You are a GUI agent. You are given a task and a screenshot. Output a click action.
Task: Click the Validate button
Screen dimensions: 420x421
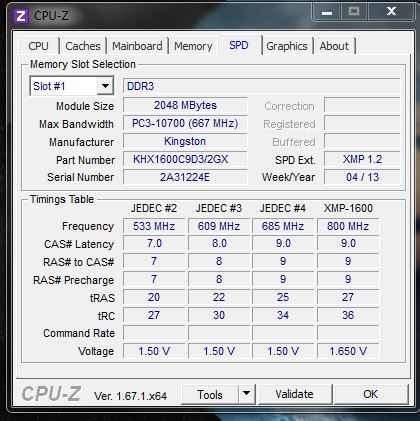(x=294, y=394)
